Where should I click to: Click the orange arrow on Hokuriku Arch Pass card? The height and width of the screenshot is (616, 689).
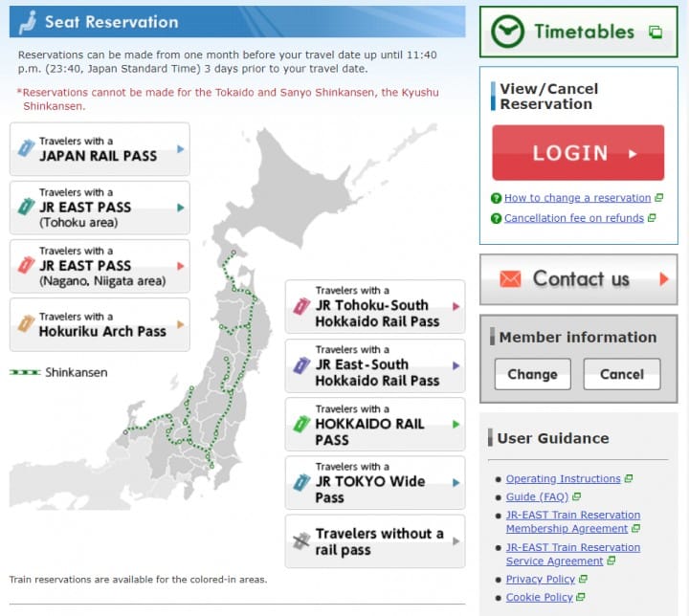tap(180, 324)
